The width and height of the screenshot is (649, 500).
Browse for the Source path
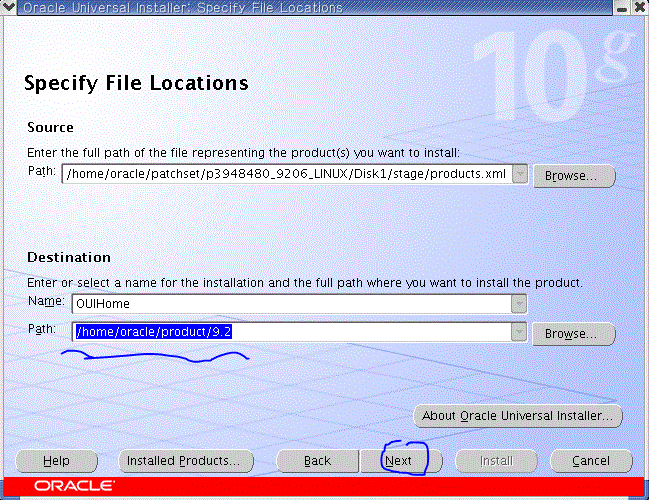574,176
